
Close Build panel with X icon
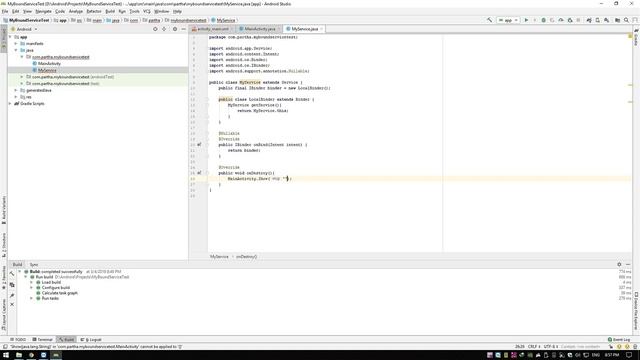[x=12, y=304]
